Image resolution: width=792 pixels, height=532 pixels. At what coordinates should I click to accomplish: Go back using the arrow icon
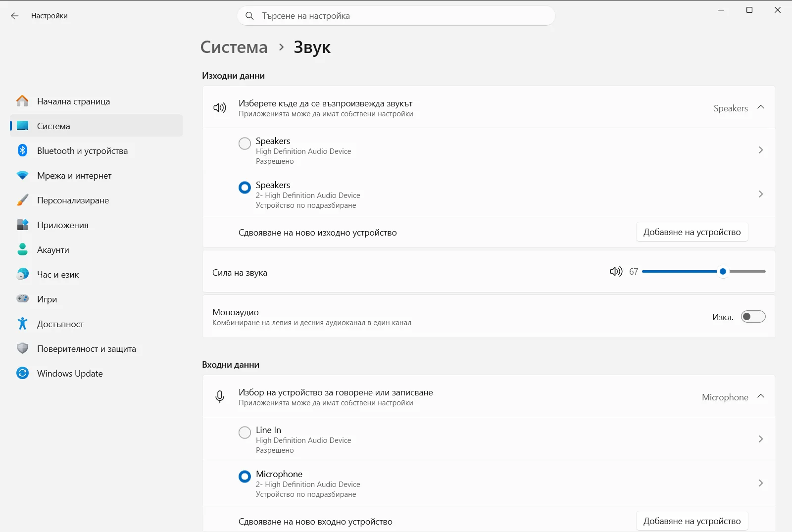15,16
